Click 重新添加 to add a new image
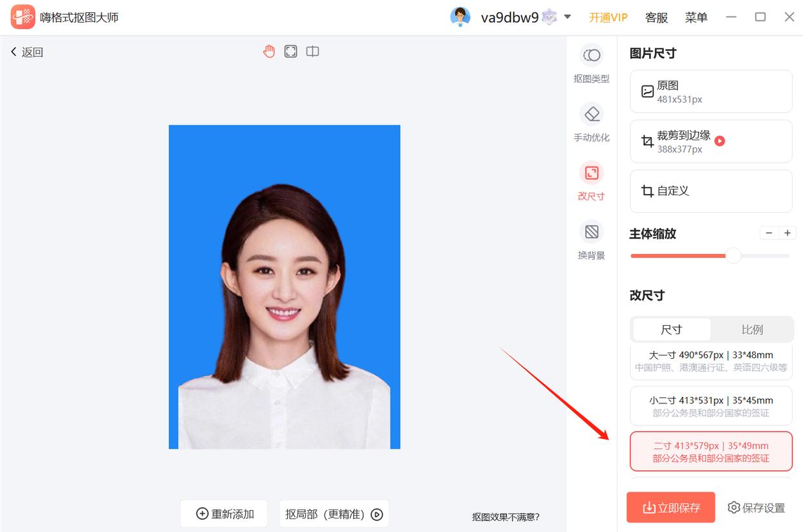 tap(224, 513)
